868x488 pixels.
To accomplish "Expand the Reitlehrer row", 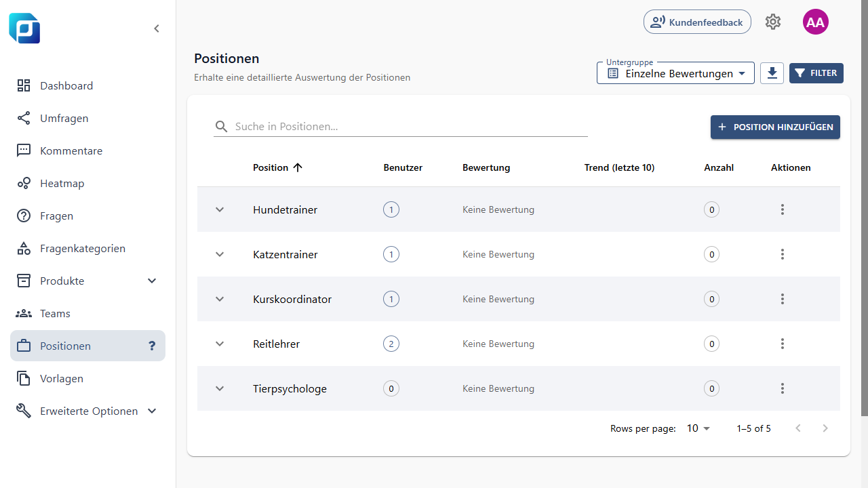I will (220, 344).
